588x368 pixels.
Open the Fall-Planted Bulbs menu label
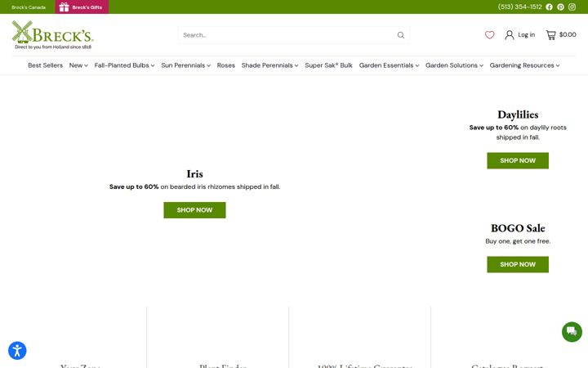tap(122, 65)
